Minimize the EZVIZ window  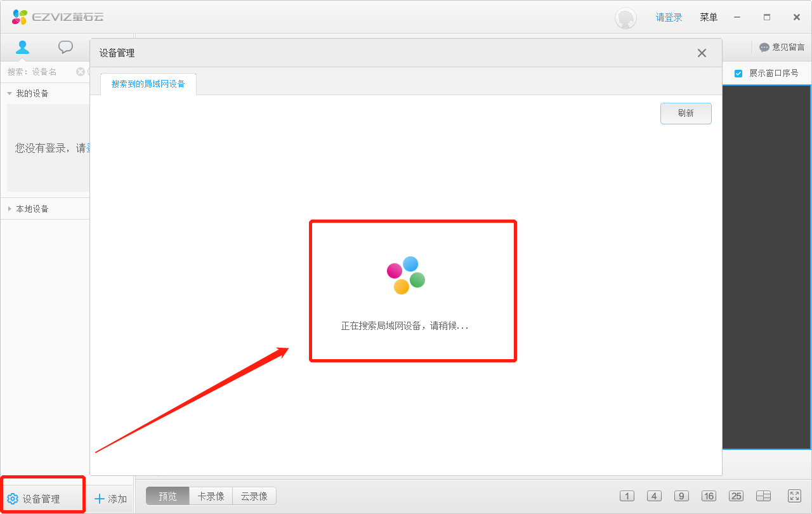coord(737,18)
